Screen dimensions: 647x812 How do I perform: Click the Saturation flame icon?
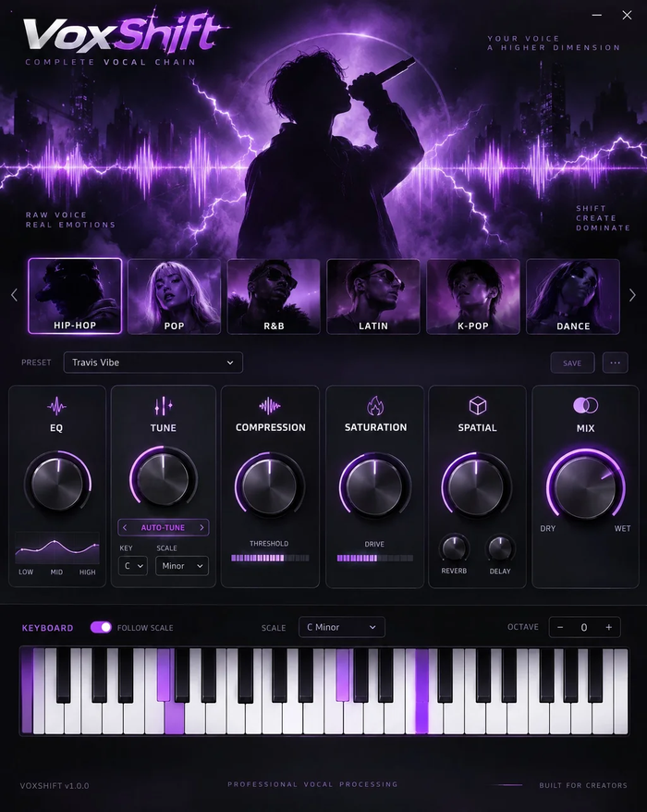(x=375, y=406)
